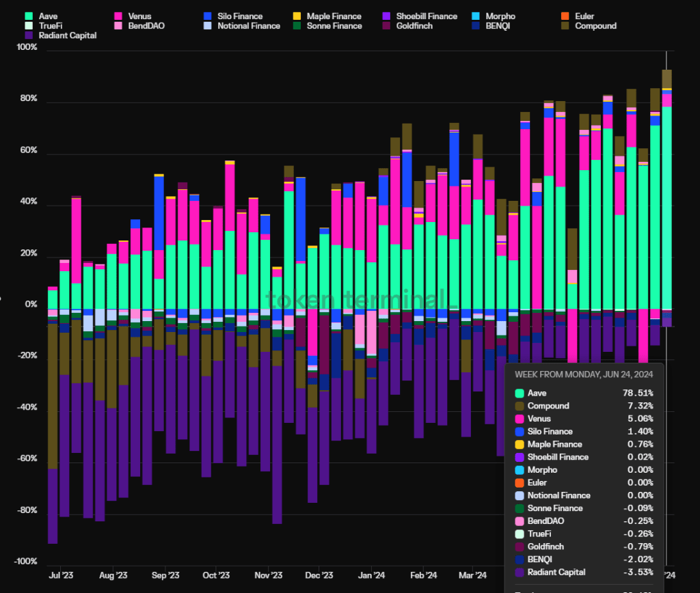Click the BendDAO pink legend swatch

point(118,26)
